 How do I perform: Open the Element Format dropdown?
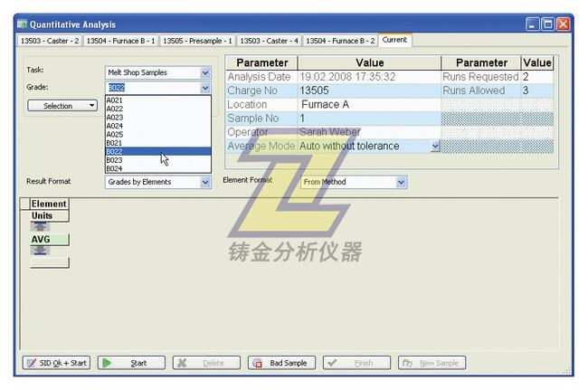[x=401, y=182]
